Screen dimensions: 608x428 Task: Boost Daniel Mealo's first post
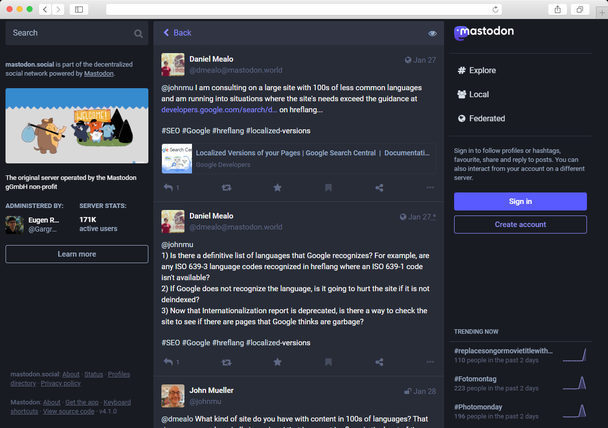coord(226,188)
